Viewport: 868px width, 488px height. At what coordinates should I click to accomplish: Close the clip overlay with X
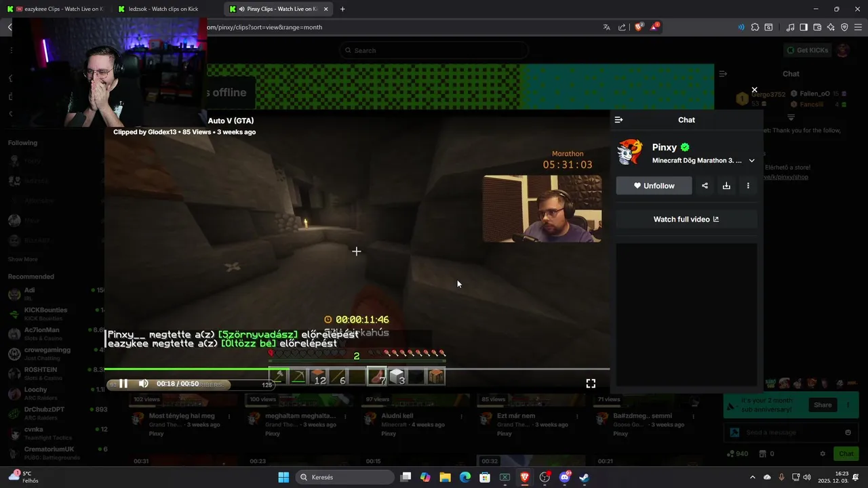coord(754,89)
